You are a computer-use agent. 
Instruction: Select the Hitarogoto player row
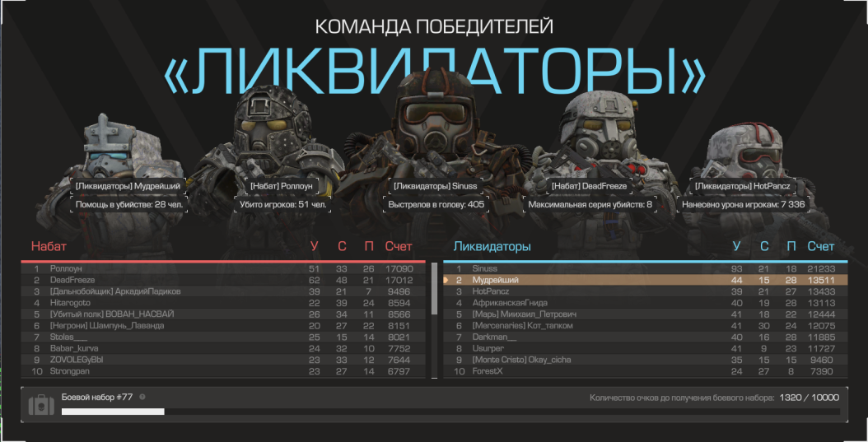(x=224, y=303)
